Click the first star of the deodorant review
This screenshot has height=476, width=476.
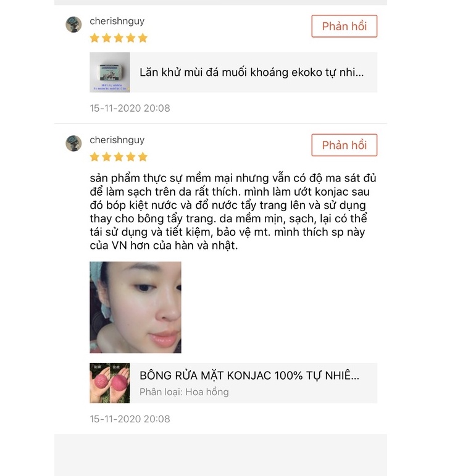[94, 38]
